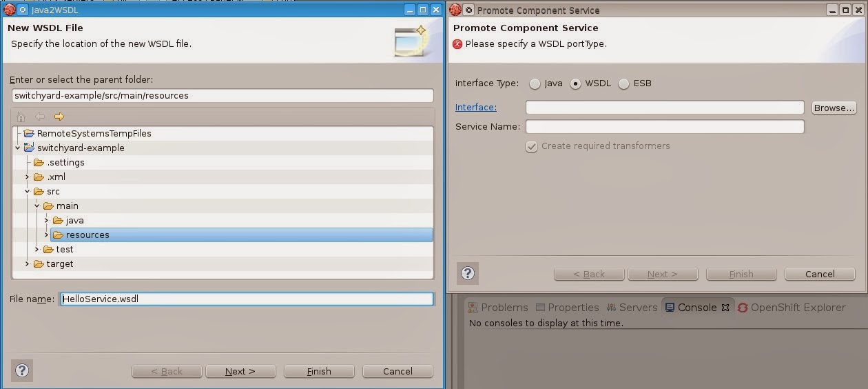Switch to the Problems tab
Viewport: 868px width, 389px height.
click(x=498, y=308)
